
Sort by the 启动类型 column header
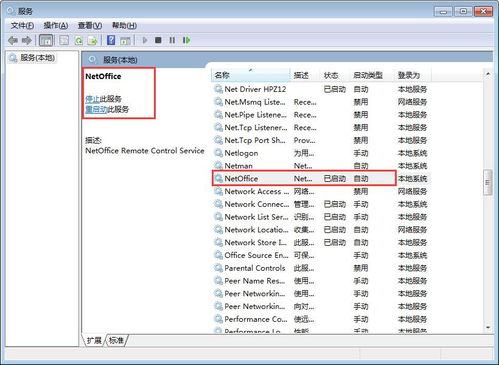click(x=372, y=75)
